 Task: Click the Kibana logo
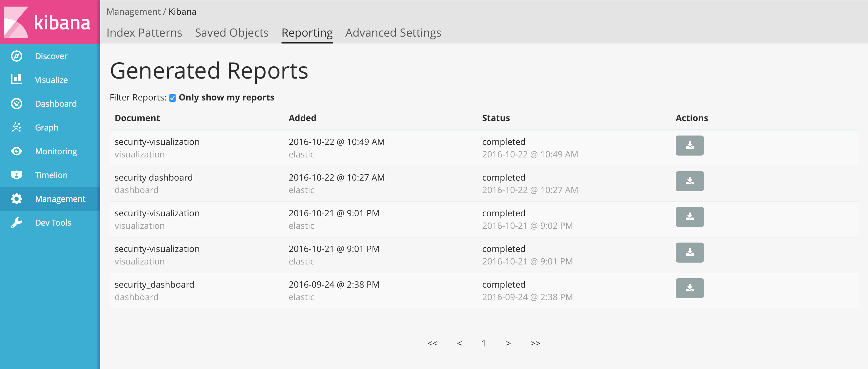50,22
